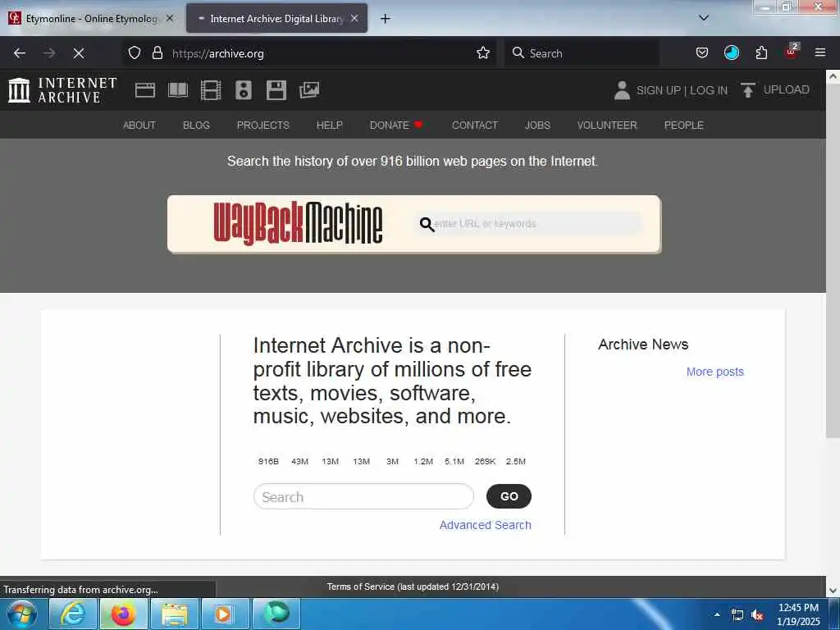
Task: Focus the archive Search input field
Action: 363,496
